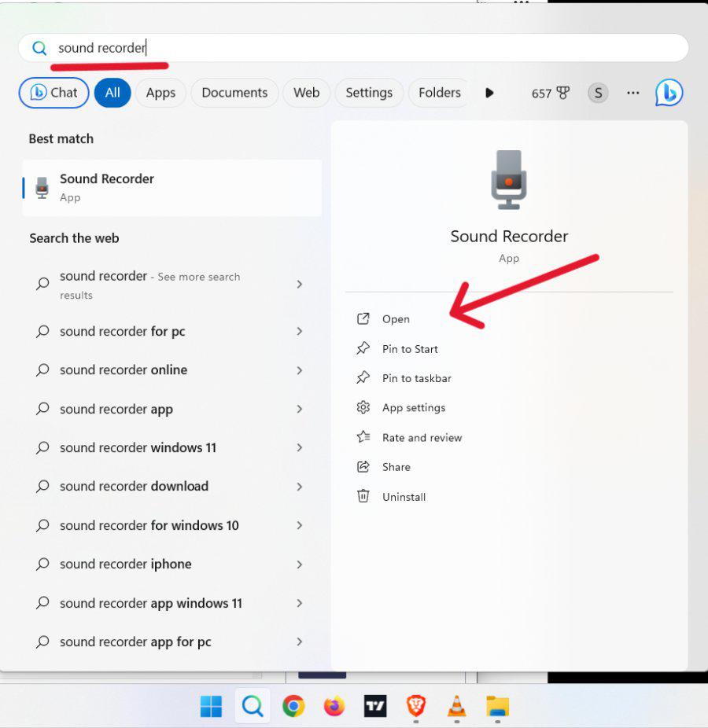Switch to the Web filter tab
The height and width of the screenshot is (728, 708).
tap(307, 93)
